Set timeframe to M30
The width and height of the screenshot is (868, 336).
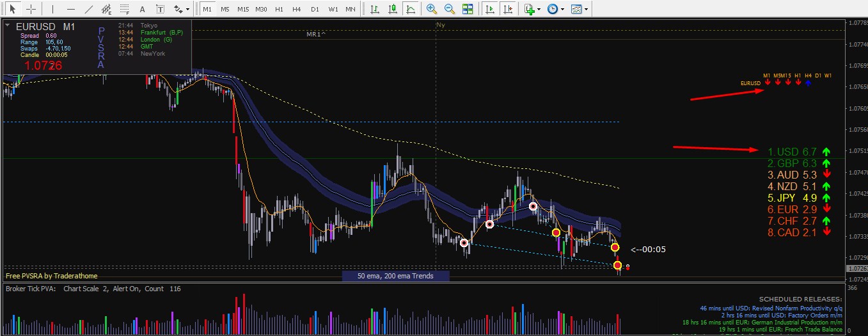pyautogui.click(x=261, y=10)
